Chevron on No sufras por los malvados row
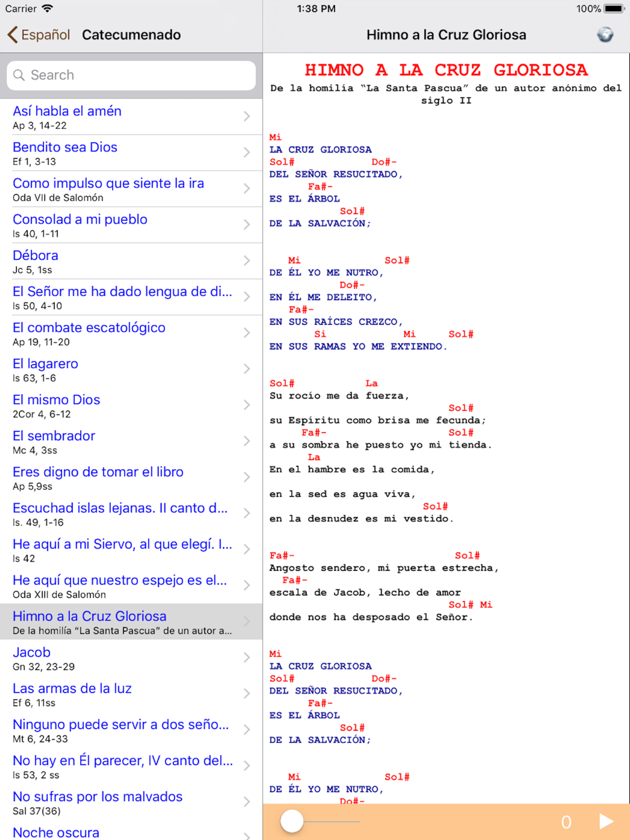 pos(247,802)
